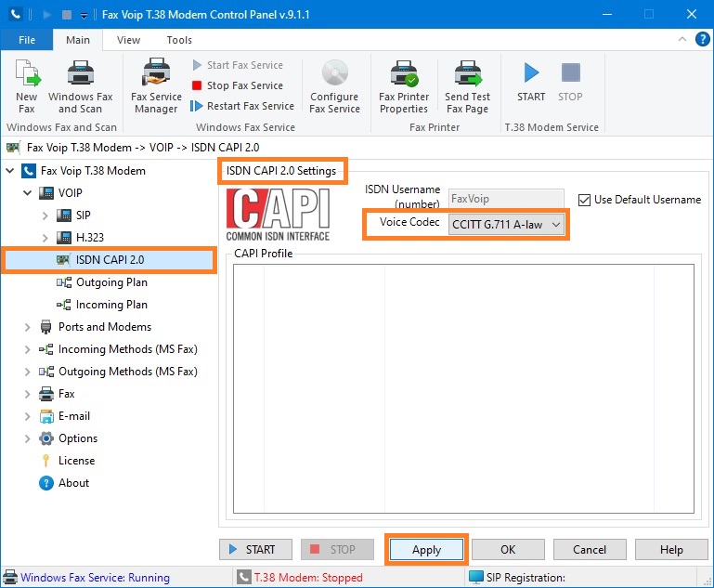The image size is (714, 588).
Task: Switch to the Tools ribbon tab
Action: coord(179,40)
